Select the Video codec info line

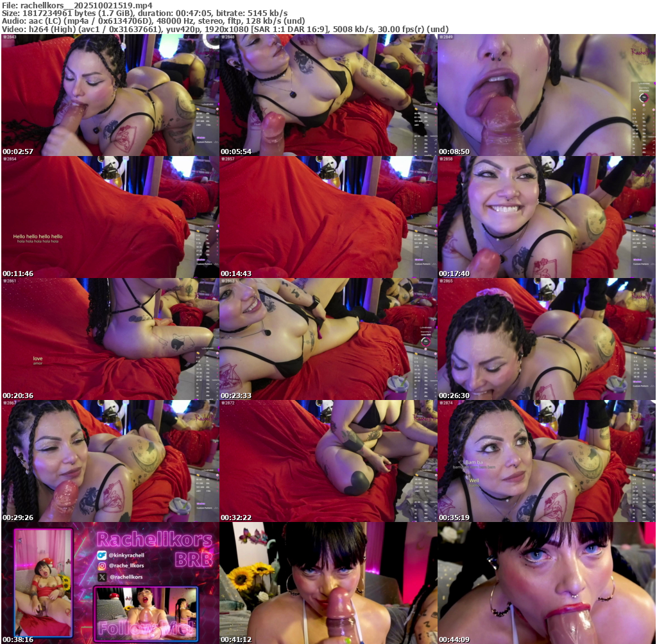[225, 29]
